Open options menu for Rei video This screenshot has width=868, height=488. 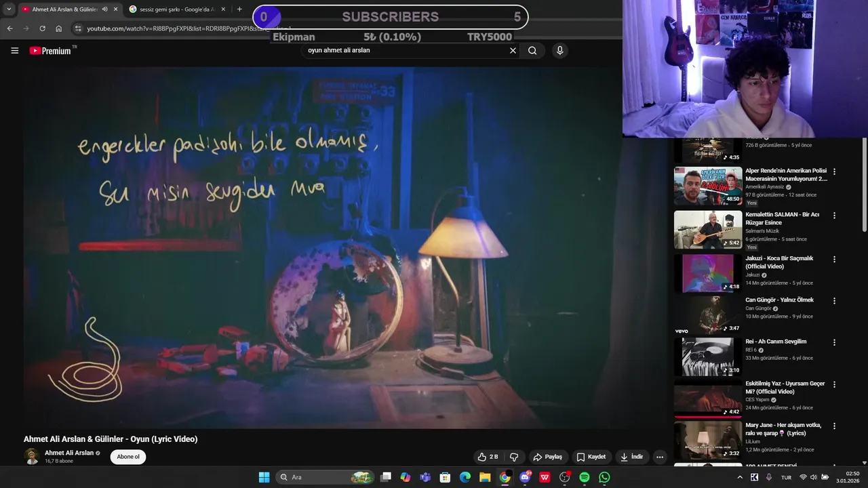click(x=834, y=343)
